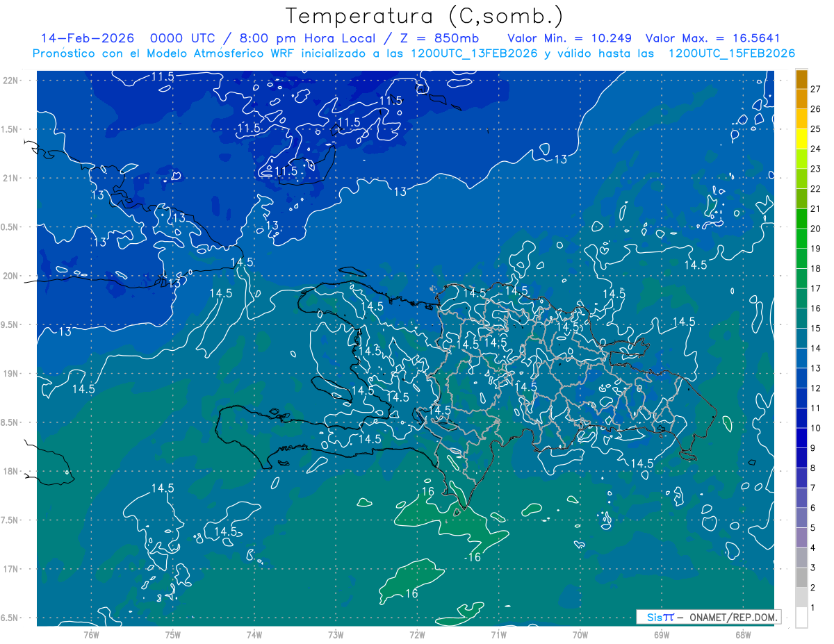Click the '10' label on the color scale

click(816, 428)
